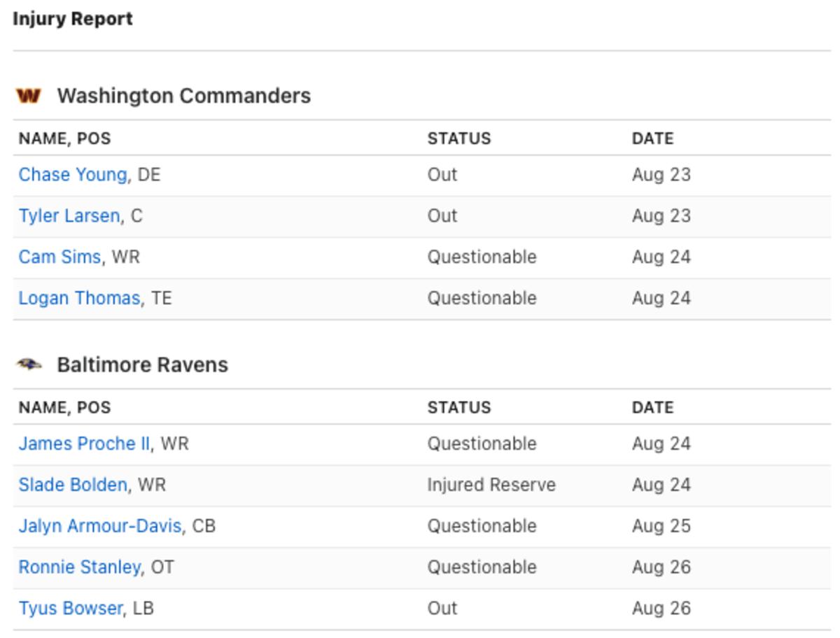Open Slade Bolden's player page
This screenshot has height=638, width=840.
point(73,485)
